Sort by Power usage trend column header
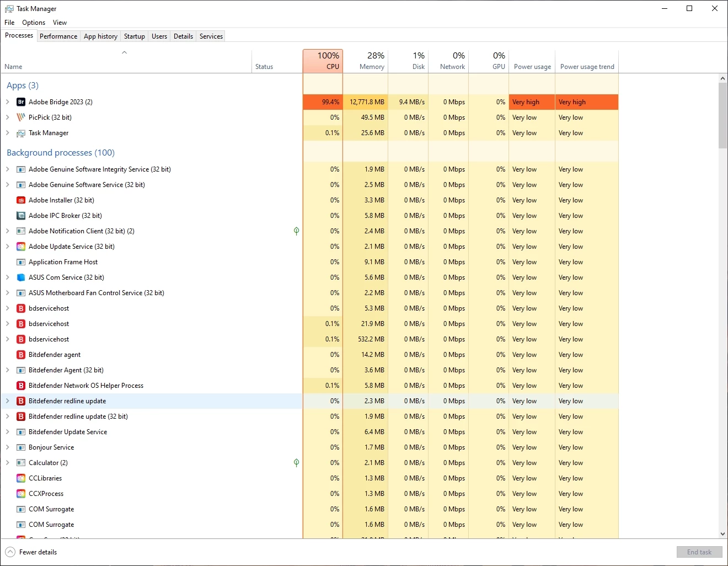728x566 pixels. click(587, 61)
